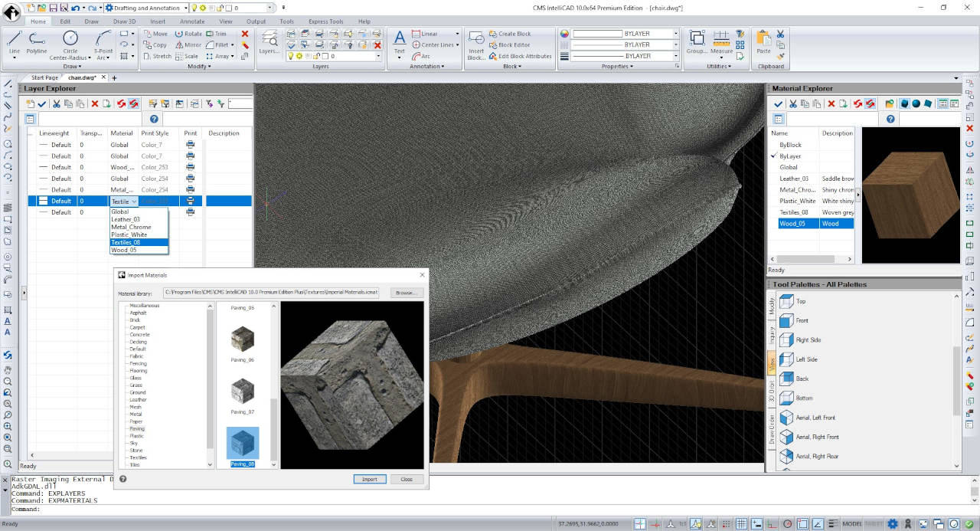
Task: Choose Metal_Chrome from the material dropdown list
Action: tap(131, 227)
